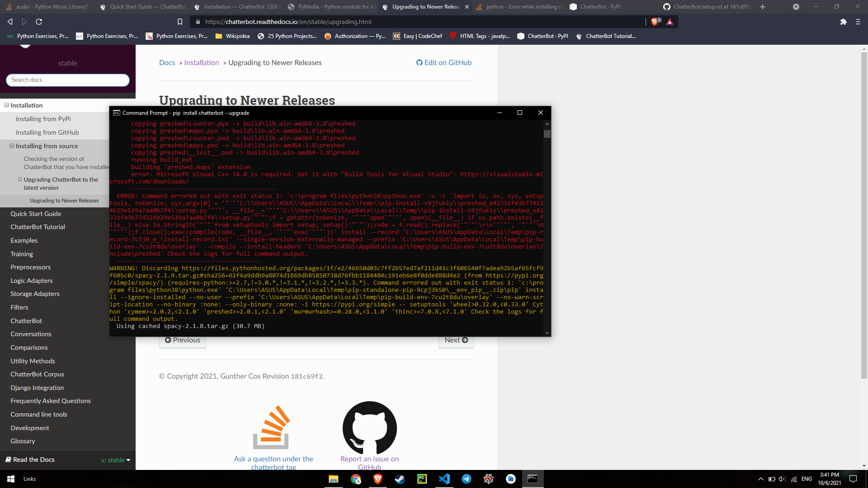Open the Wikipidea bookmarks folder
This screenshot has height=488, width=868.
tap(232, 36)
